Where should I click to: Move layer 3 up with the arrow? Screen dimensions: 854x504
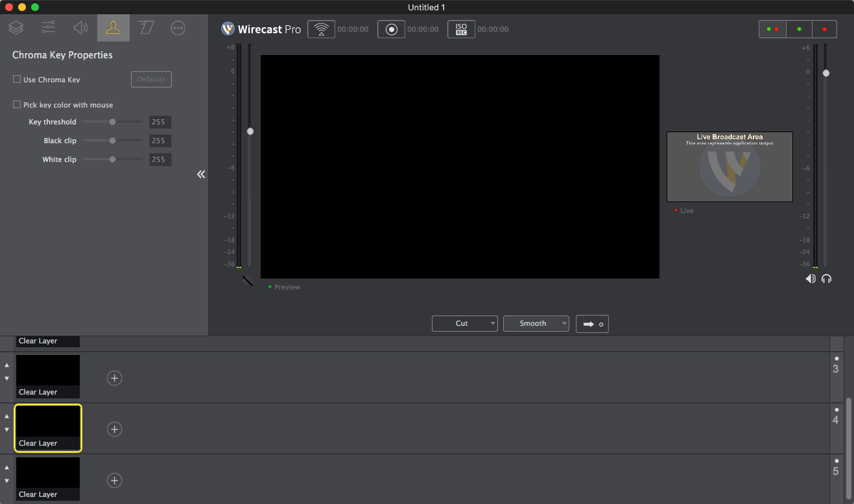[7, 365]
